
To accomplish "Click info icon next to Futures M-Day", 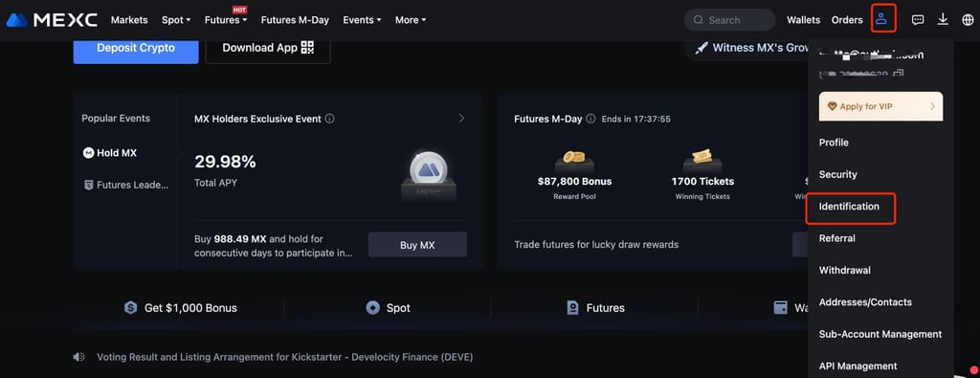I will [590, 119].
